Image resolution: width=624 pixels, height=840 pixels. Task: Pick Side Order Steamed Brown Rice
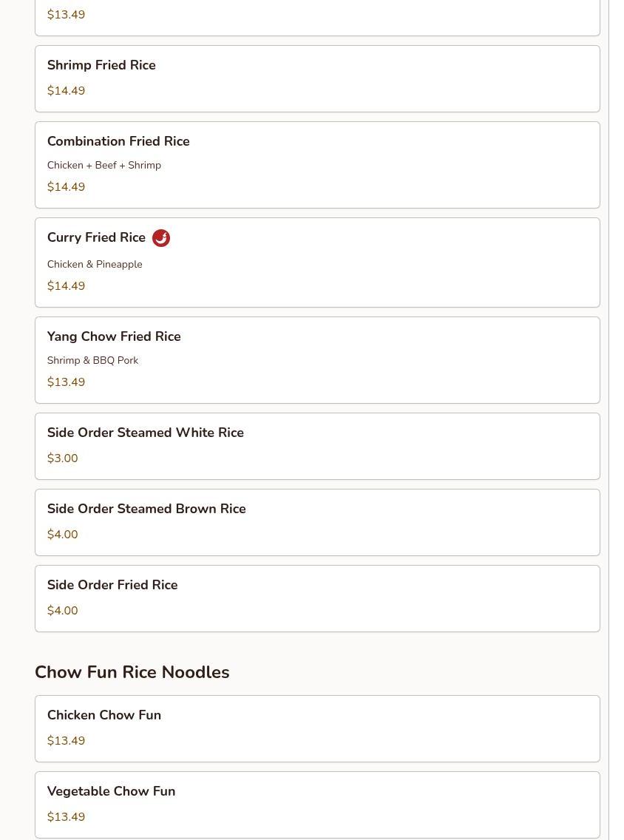[x=317, y=522]
